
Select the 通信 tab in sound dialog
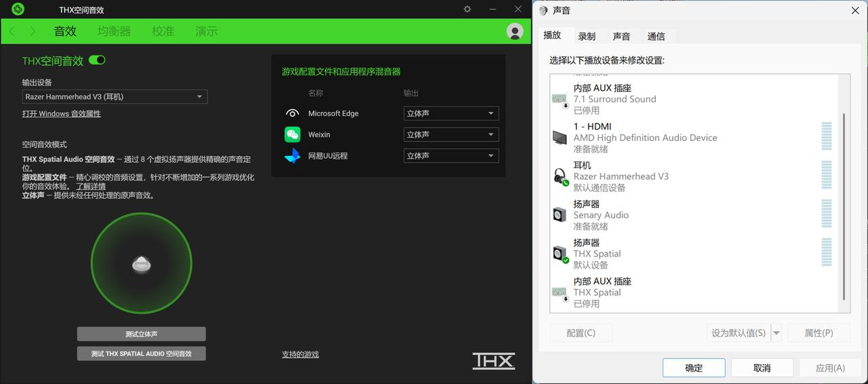pos(656,37)
